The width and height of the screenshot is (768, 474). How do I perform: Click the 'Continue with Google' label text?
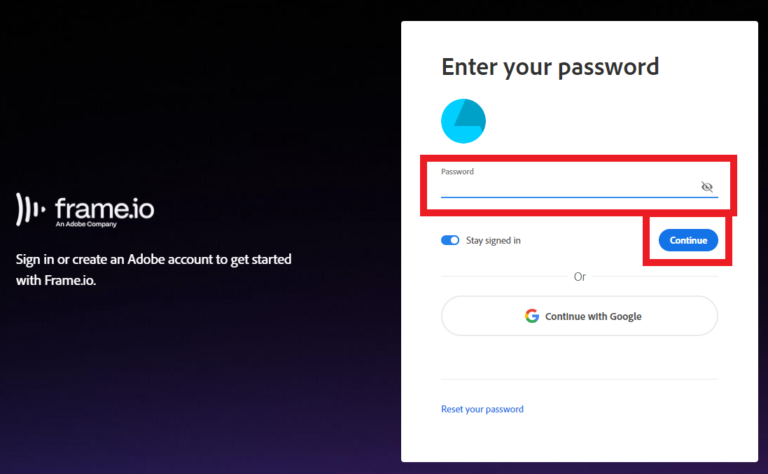click(593, 316)
